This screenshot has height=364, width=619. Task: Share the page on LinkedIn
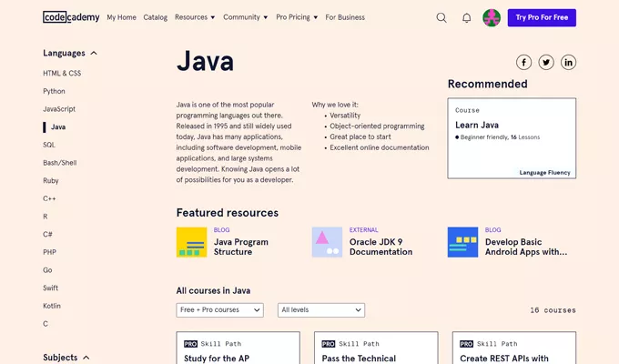coord(568,63)
